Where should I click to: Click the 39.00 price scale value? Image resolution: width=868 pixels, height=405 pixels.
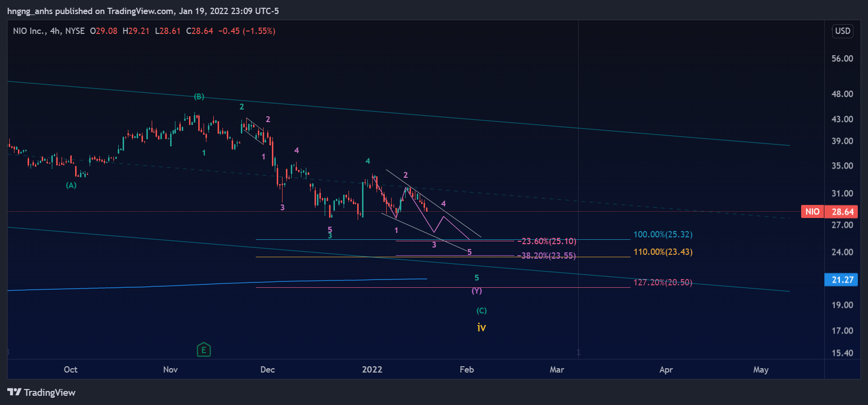842,141
